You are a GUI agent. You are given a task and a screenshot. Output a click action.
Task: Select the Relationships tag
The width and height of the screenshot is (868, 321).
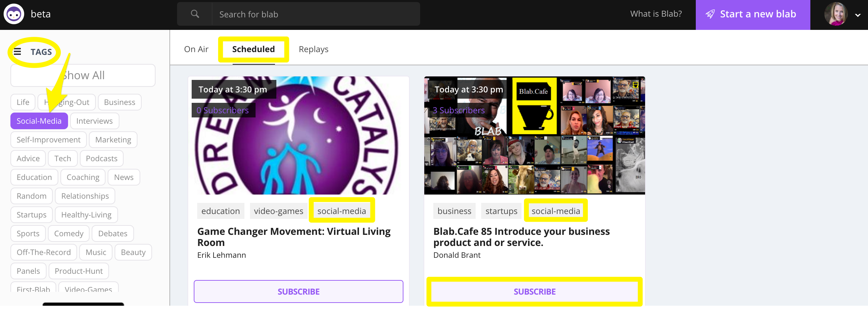click(x=85, y=196)
